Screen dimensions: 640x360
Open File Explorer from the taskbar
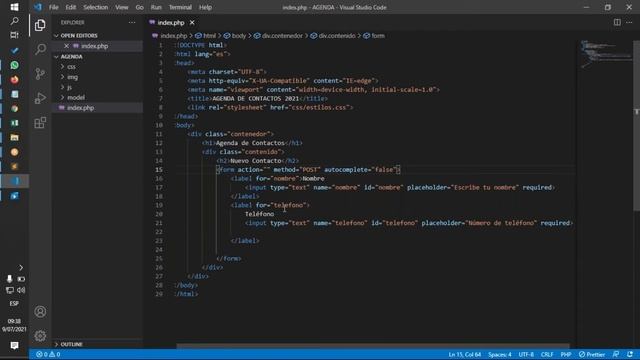14,138
